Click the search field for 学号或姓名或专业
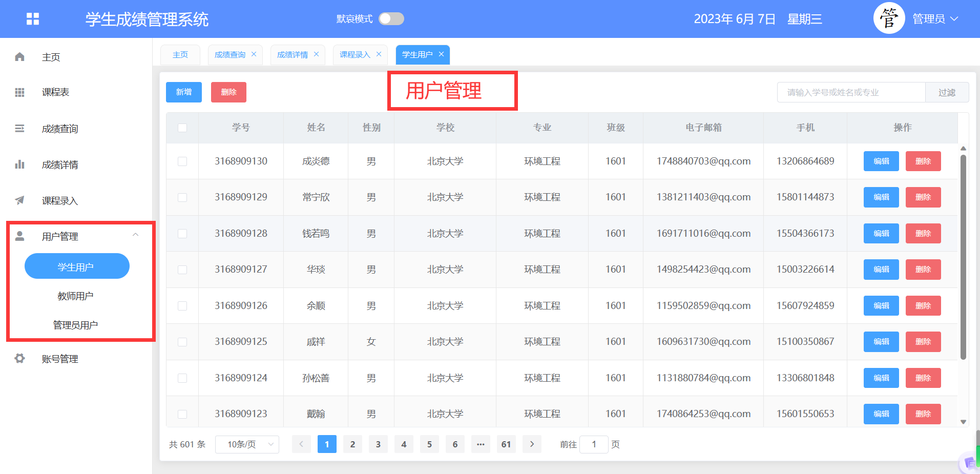 point(851,92)
